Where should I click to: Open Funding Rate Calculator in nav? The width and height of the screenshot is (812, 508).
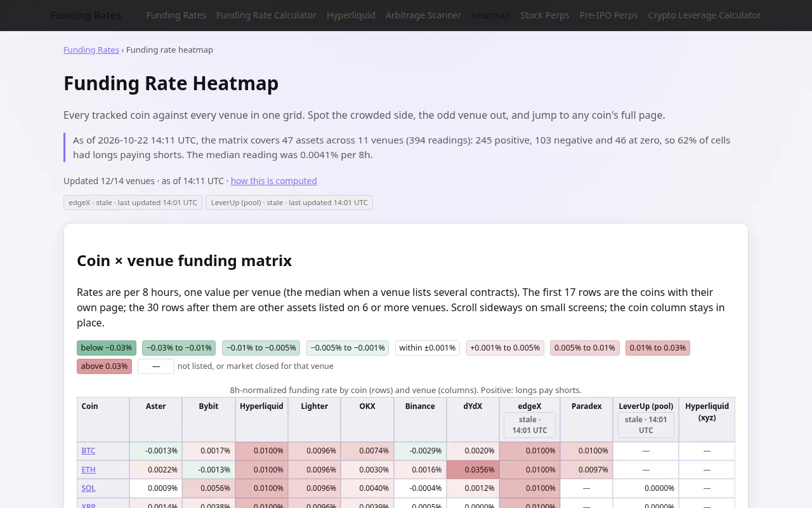[x=266, y=15]
